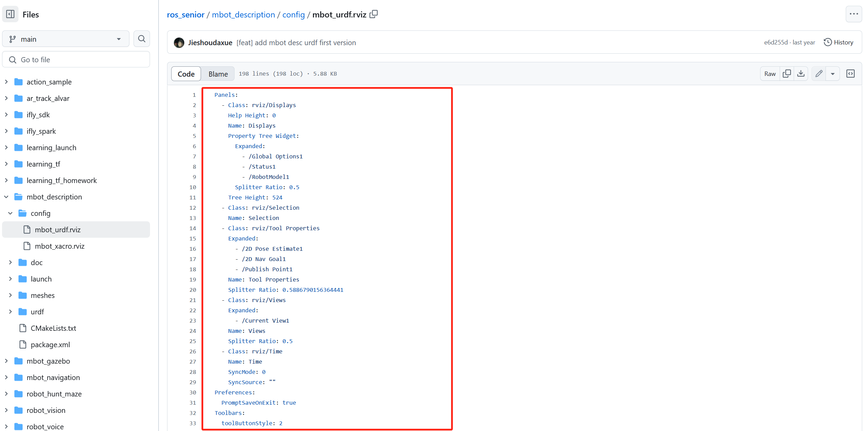This screenshot has height=431, width=868.
Task: Switch to the Code tab
Action: pyautogui.click(x=186, y=73)
